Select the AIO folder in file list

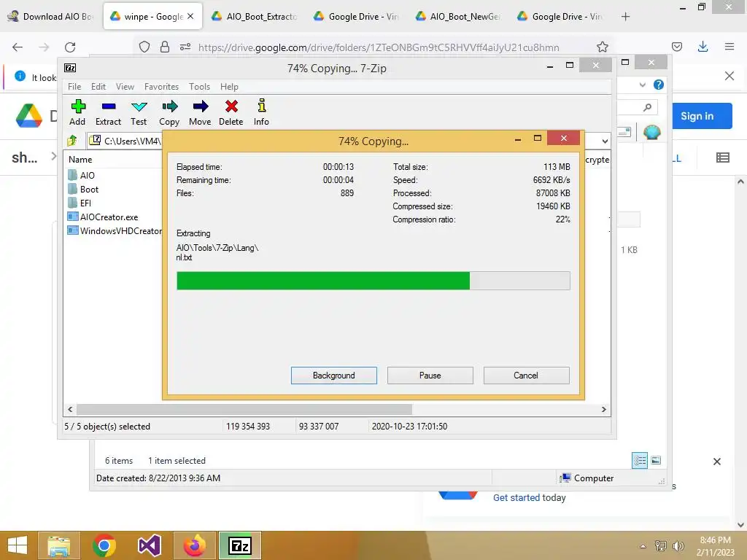(x=82, y=175)
